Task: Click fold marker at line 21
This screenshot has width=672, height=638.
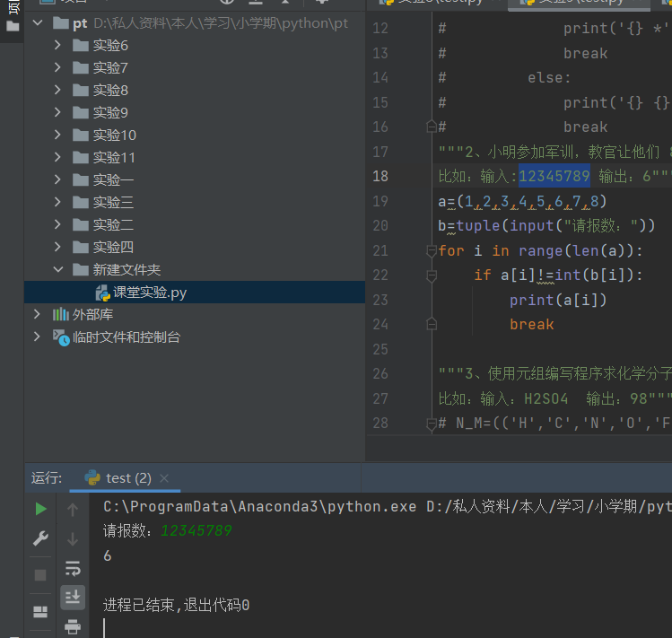Action: point(432,251)
